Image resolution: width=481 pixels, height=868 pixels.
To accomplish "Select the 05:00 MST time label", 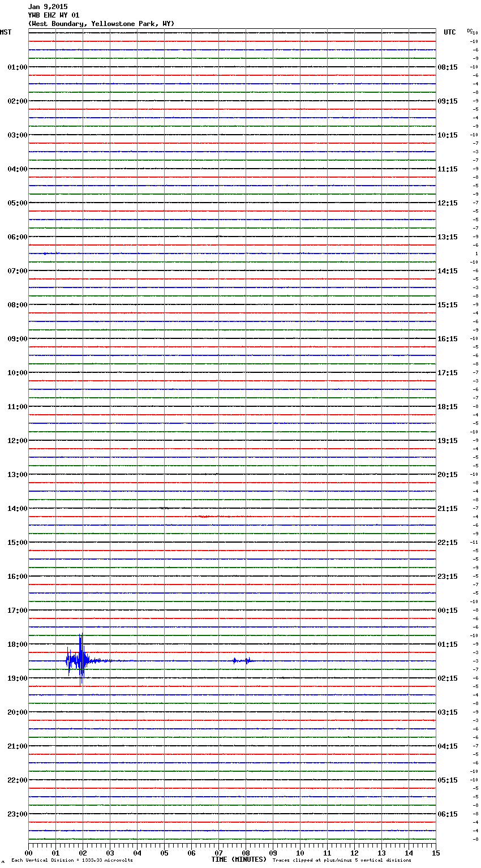I will [x=18, y=203].
